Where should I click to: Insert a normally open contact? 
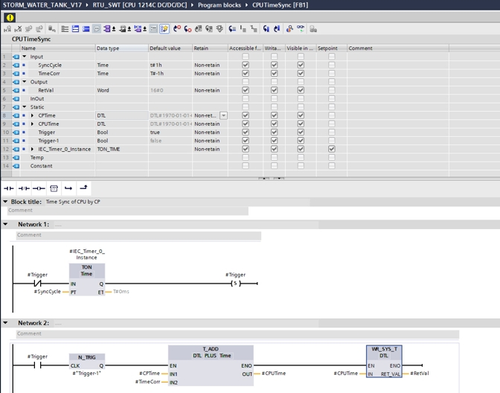point(9,189)
